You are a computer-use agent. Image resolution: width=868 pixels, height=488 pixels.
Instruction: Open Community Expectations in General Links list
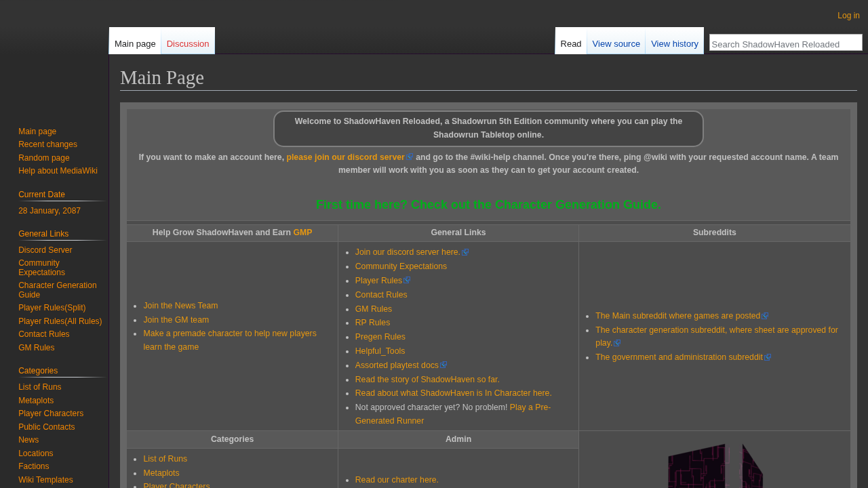401,266
